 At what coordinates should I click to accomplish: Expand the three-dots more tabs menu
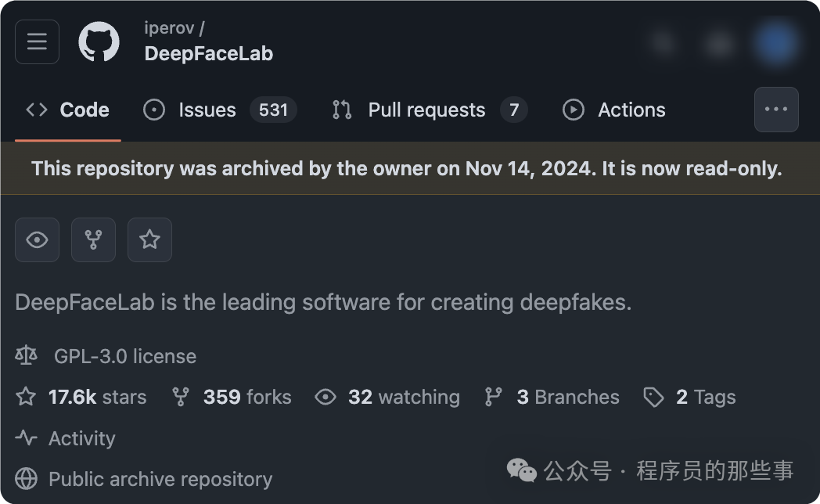pyautogui.click(x=776, y=110)
